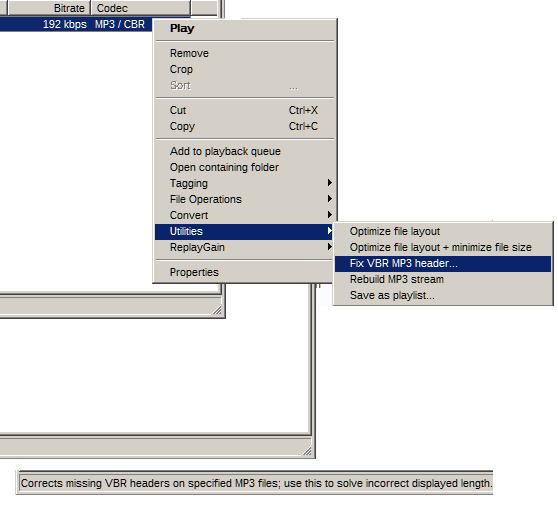Screen dimensions: 558x506
Task: Click the Bitrate column header
Action: pos(49,8)
